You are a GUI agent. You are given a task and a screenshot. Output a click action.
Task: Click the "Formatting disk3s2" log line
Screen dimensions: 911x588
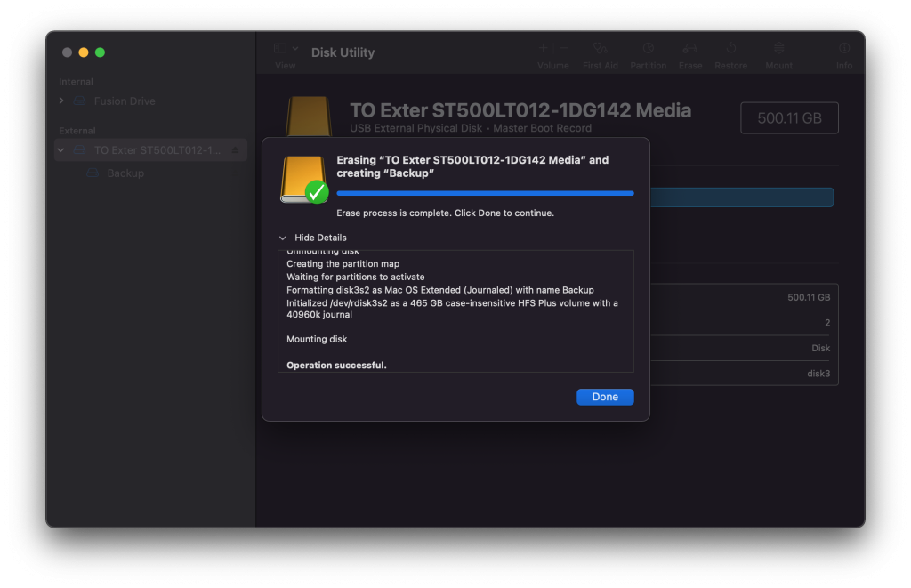click(x=439, y=290)
